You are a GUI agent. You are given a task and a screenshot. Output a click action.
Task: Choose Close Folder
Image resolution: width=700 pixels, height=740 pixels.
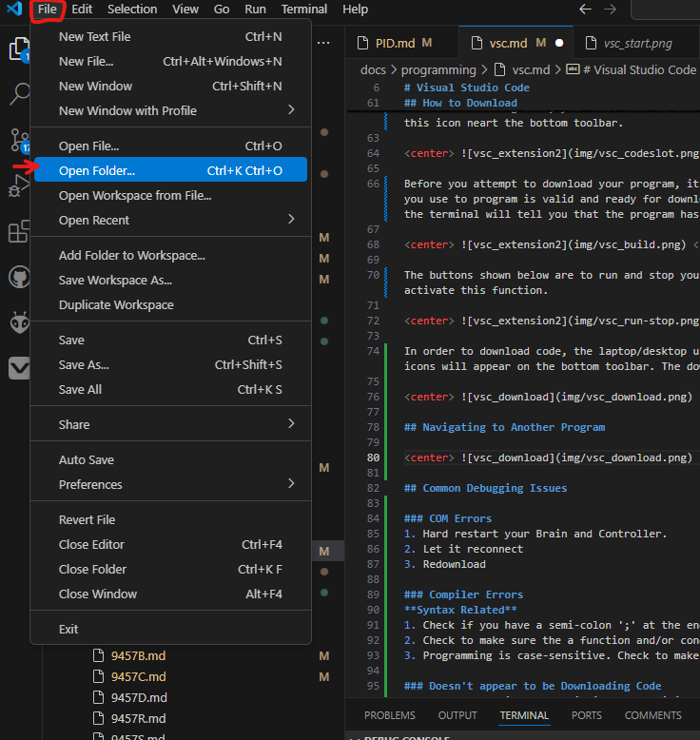170,569
